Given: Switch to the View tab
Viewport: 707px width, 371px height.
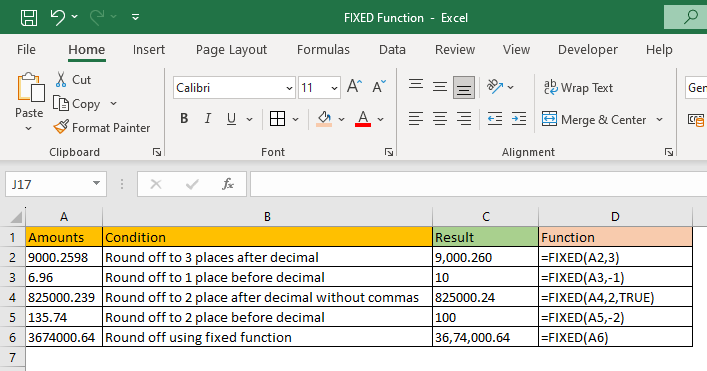Looking at the screenshot, I should 516,50.
